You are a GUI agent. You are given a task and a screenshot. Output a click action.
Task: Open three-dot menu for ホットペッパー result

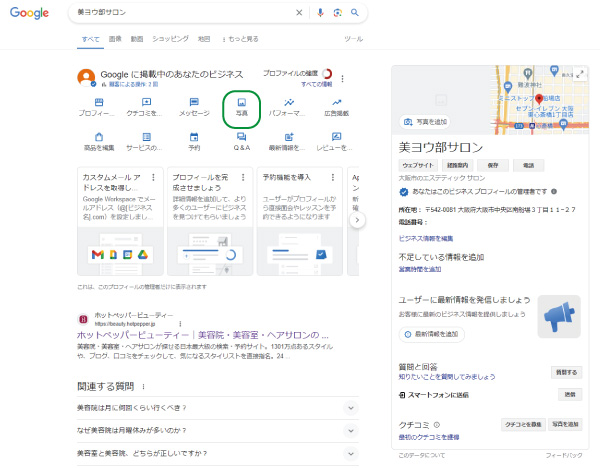click(x=180, y=324)
